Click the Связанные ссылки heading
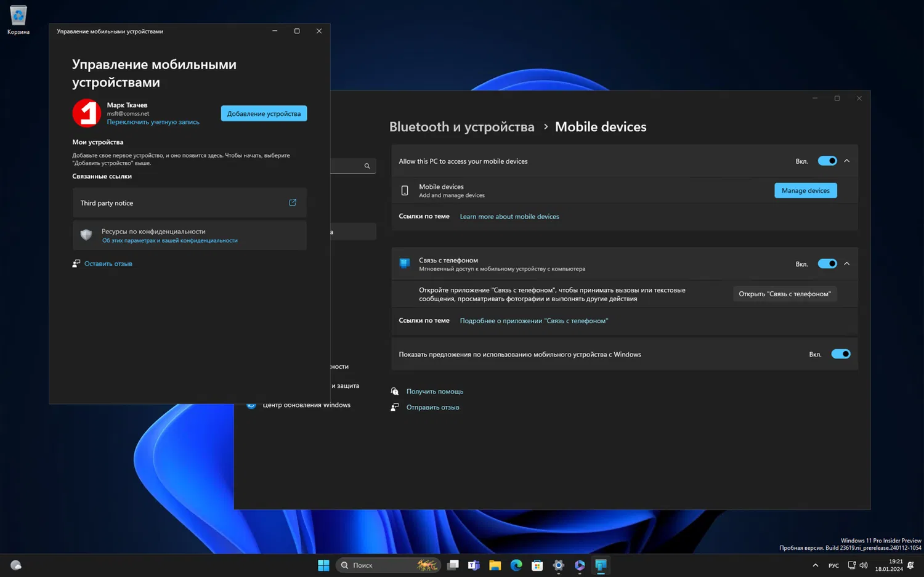924x577 pixels. click(x=102, y=176)
